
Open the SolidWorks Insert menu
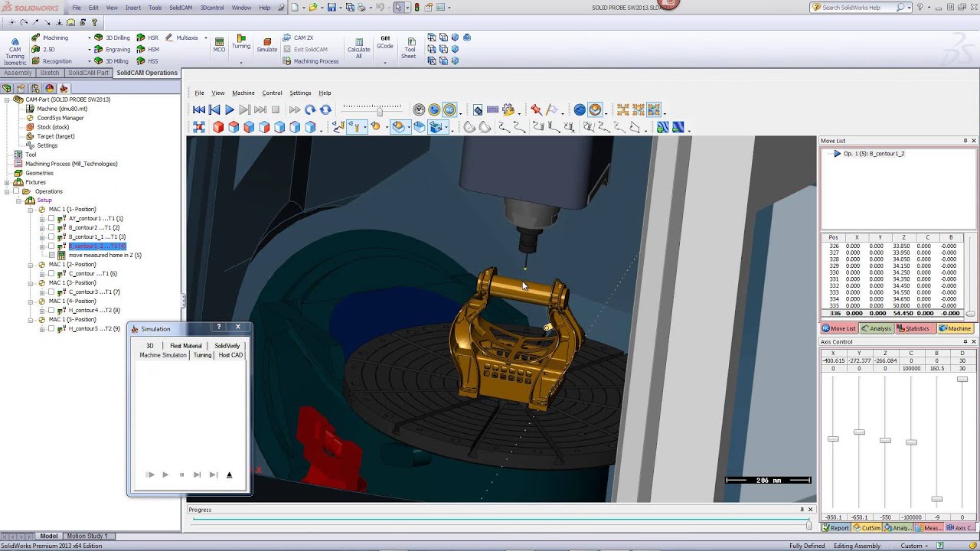coord(133,8)
